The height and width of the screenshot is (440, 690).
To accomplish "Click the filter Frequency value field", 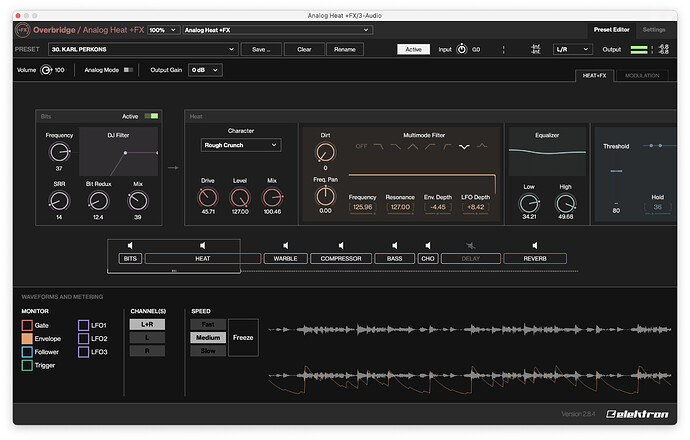I will coord(362,207).
